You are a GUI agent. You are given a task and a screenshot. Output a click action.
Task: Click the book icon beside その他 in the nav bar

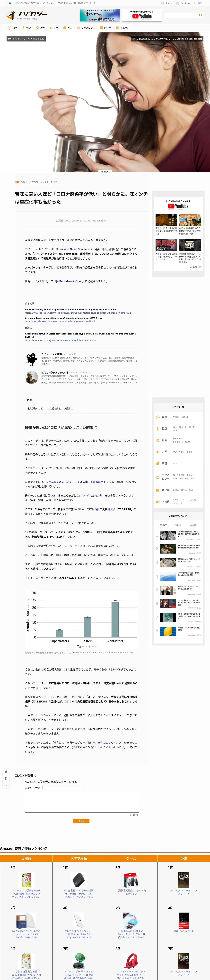[118, 28]
